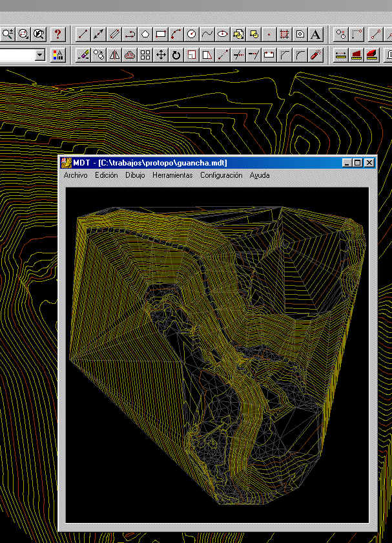Select the Array tool
This screenshot has height=543, width=392.
click(x=145, y=55)
